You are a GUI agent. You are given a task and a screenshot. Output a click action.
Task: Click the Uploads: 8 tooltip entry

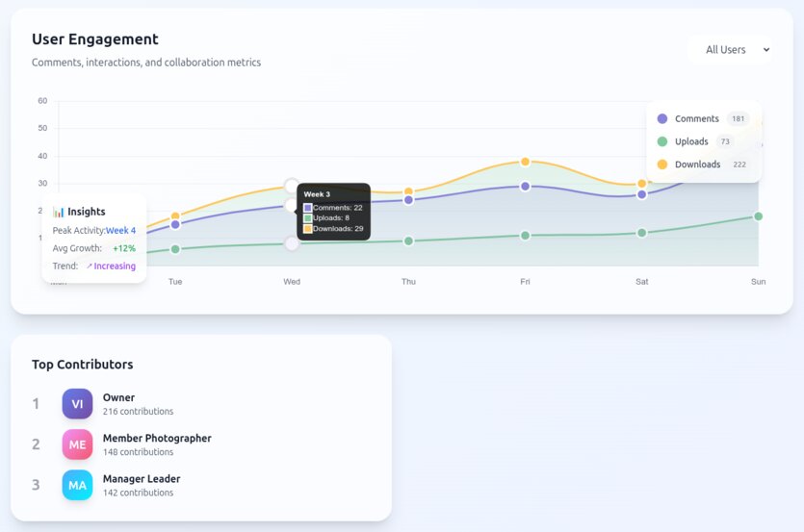(326, 217)
